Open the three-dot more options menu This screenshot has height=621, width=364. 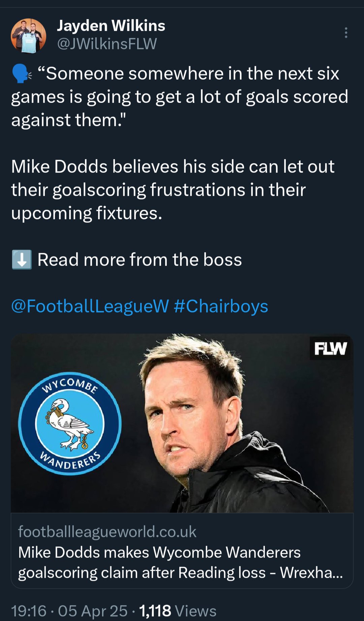click(x=346, y=33)
